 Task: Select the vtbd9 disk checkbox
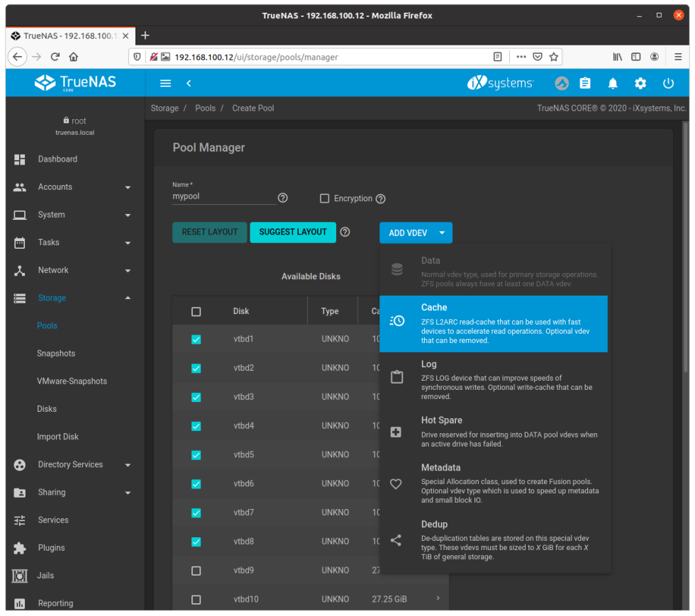coord(196,570)
